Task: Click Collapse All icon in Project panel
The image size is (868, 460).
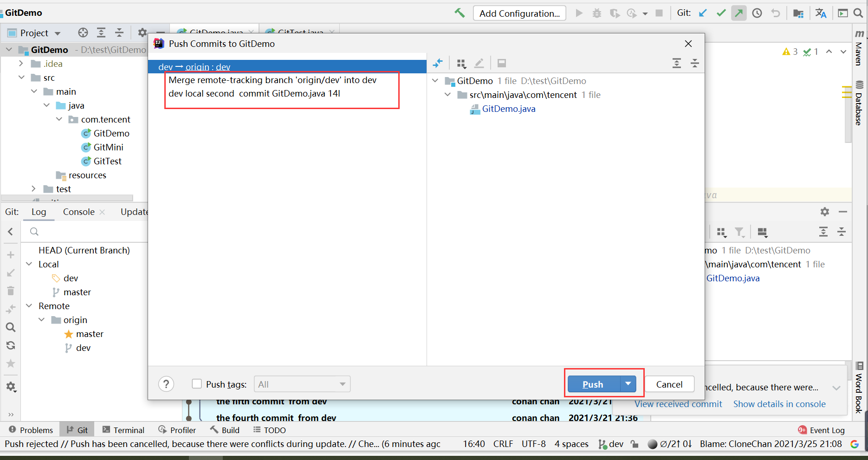Action: click(x=119, y=32)
